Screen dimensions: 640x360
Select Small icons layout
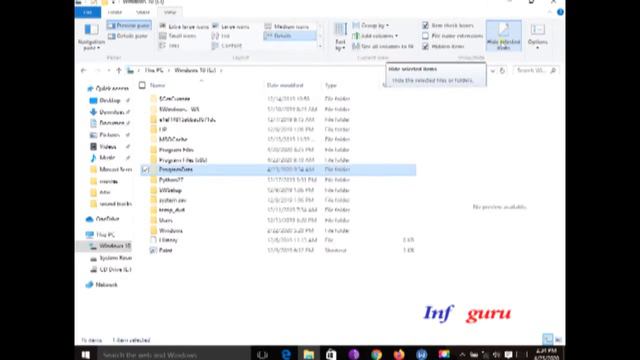178,36
